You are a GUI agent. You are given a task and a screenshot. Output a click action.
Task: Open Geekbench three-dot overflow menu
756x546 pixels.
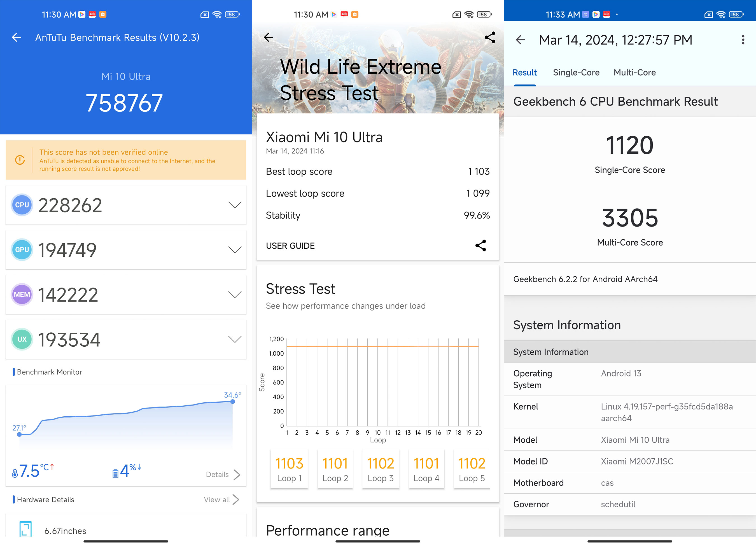tap(743, 40)
